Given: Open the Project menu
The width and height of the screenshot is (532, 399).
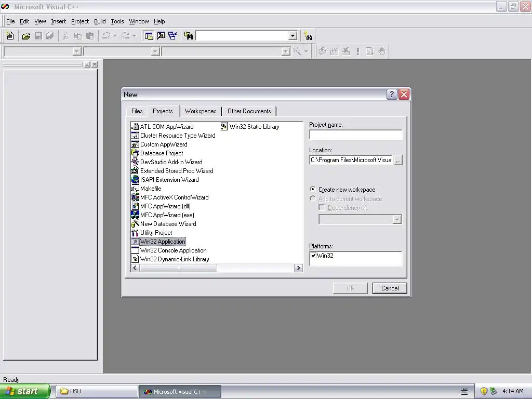Looking at the screenshot, I should tap(79, 21).
